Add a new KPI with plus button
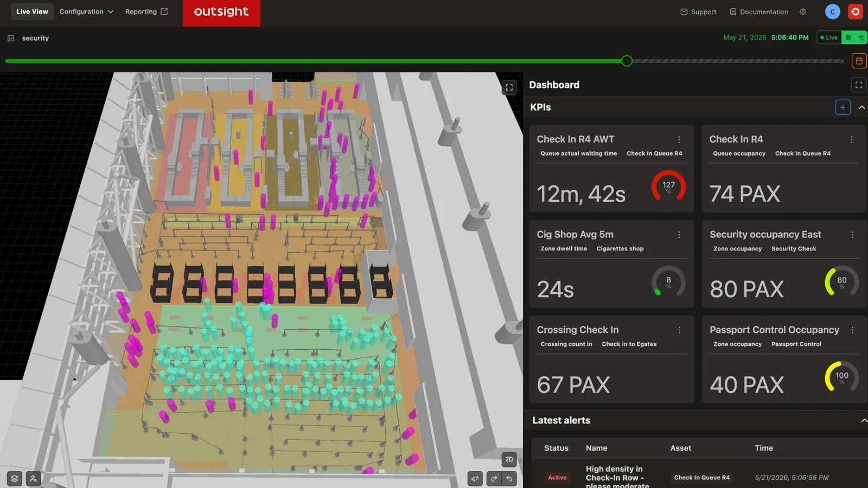The image size is (868, 488). (843, 107)
